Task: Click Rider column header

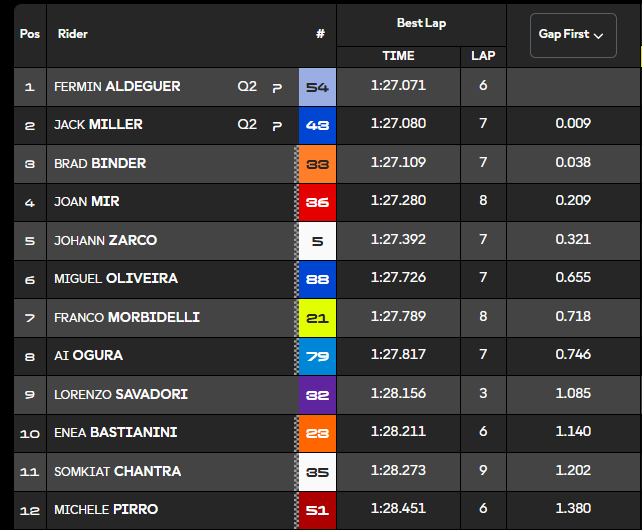Action: pyautogui.click(x=72, y=34)
